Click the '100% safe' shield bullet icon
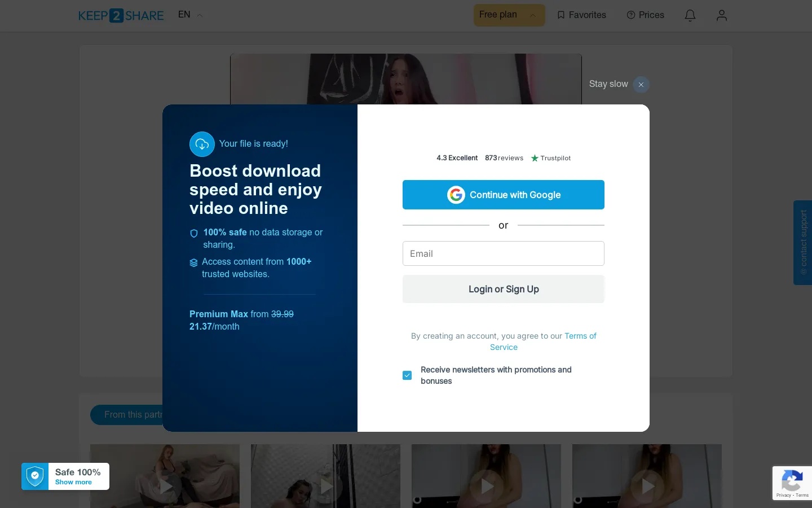 coord(194,233)
